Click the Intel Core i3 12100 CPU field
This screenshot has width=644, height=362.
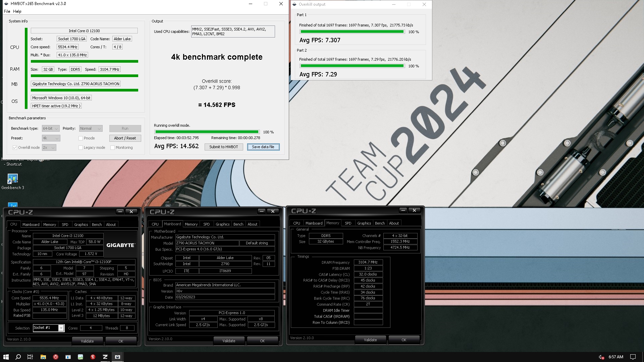(x=84, y=31)
